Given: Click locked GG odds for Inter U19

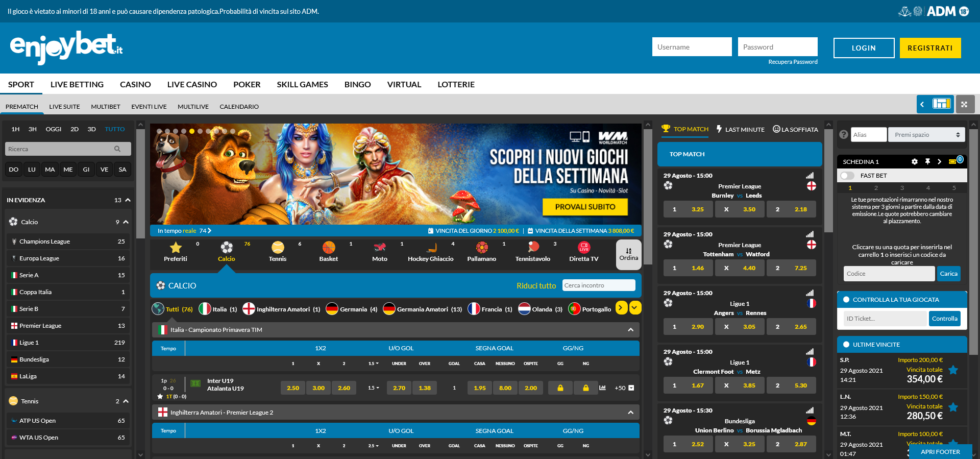Looking at the screenshot, I should 560,388.
